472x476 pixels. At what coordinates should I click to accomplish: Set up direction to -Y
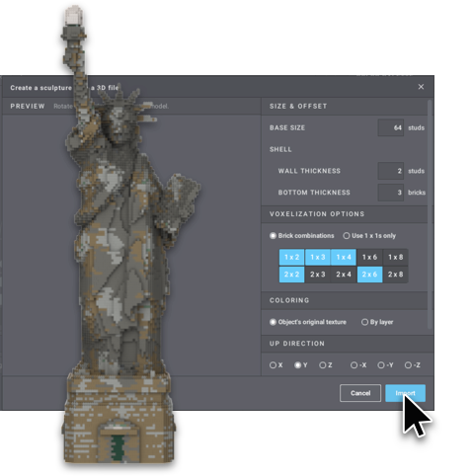385,365
